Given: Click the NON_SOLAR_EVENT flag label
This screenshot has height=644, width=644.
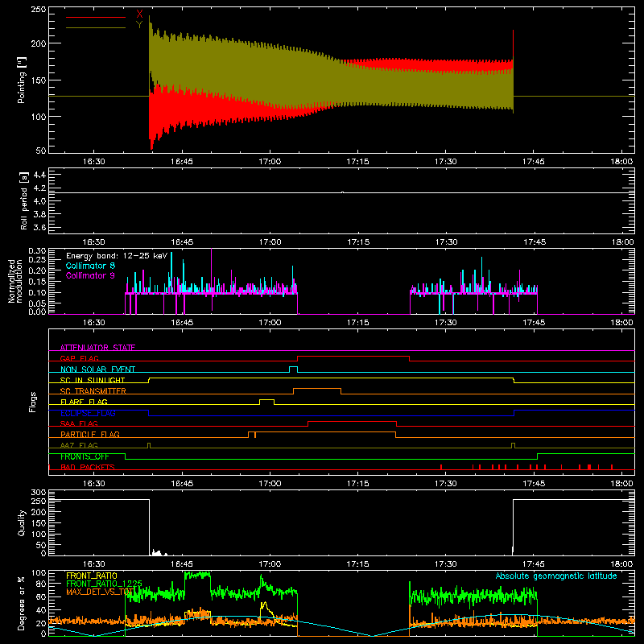Looking at the screenshot, I should (x=97, y=369).
